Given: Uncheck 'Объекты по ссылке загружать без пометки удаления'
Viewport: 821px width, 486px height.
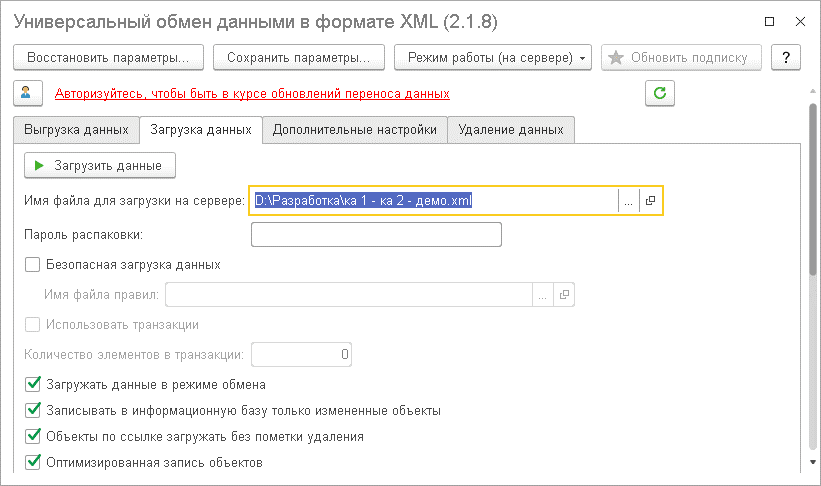Looking at the screenshot, I should pyautogui.click(x=32, y=436).
